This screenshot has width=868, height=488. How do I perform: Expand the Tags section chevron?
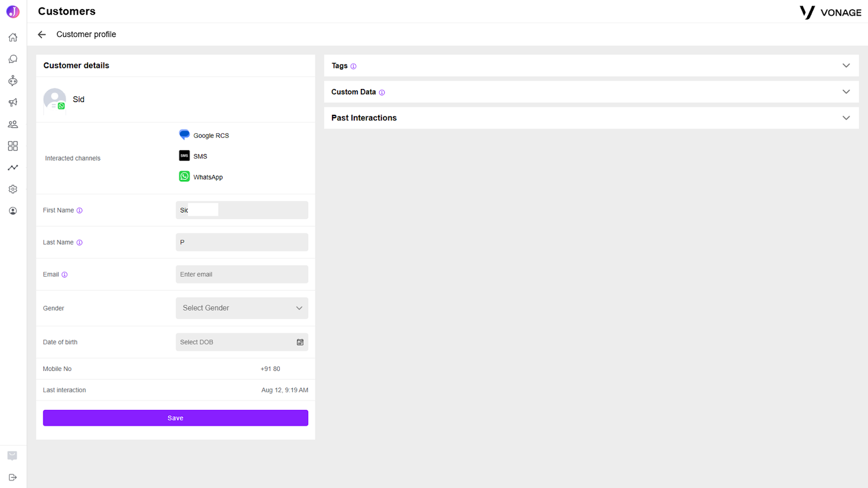click(x=846, y=66)
